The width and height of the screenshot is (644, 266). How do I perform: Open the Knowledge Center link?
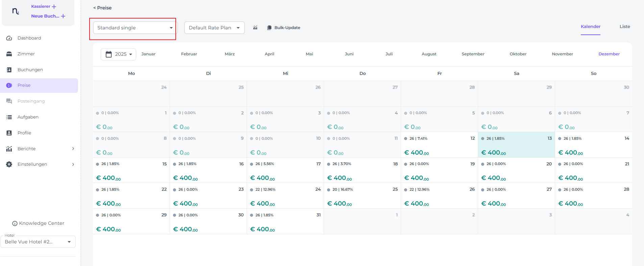pos(38,223)
